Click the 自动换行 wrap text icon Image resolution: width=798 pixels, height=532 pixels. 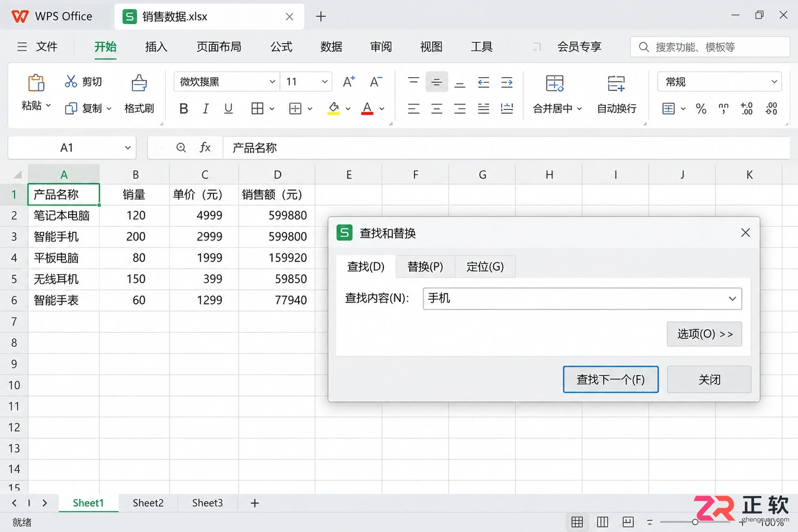616,83
